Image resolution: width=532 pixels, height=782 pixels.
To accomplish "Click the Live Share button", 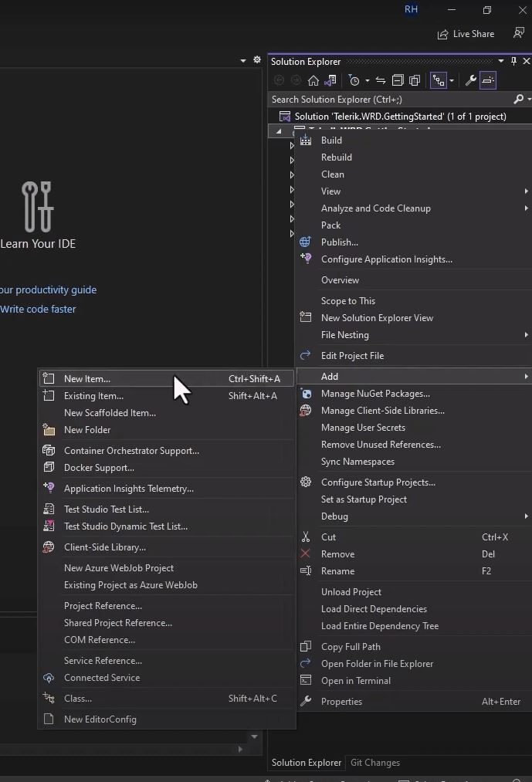I will pyautogui.click(x=466, y=34).
